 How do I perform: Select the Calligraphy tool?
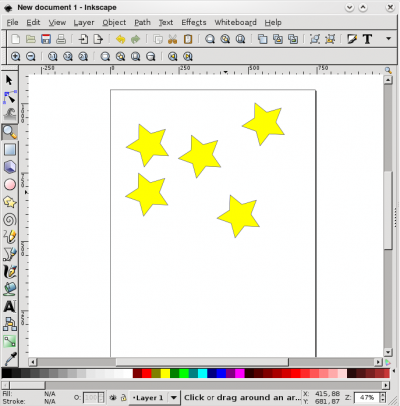tap(9, 271)
